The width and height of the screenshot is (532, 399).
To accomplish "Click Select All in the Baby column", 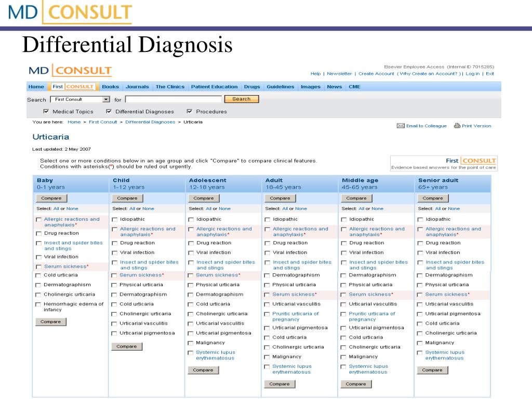I will (x=56, y=209).
